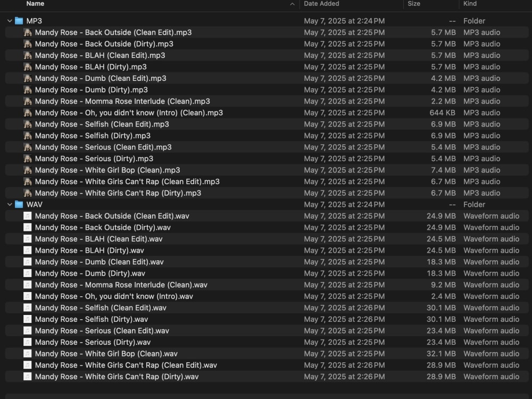The width and height of the screenshot is (532, 399).
Task: Click the icon of BLAH (Dirty).wav
Action: point(28,251)
